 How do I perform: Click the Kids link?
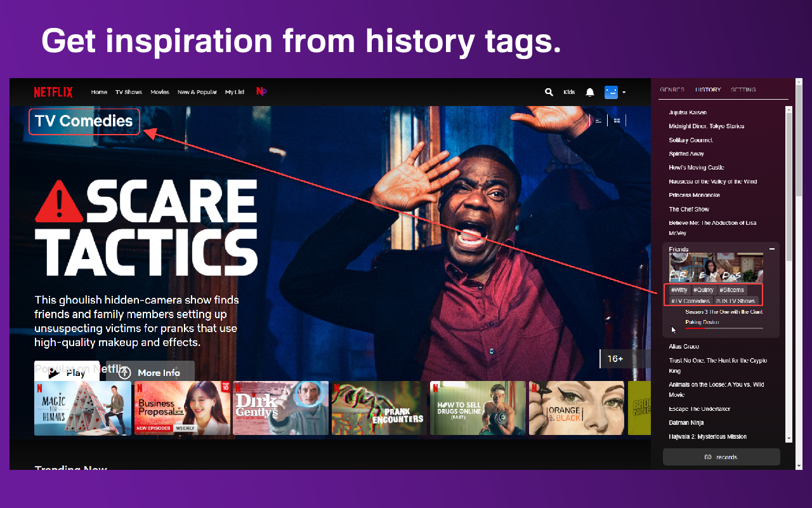[569, 92]
